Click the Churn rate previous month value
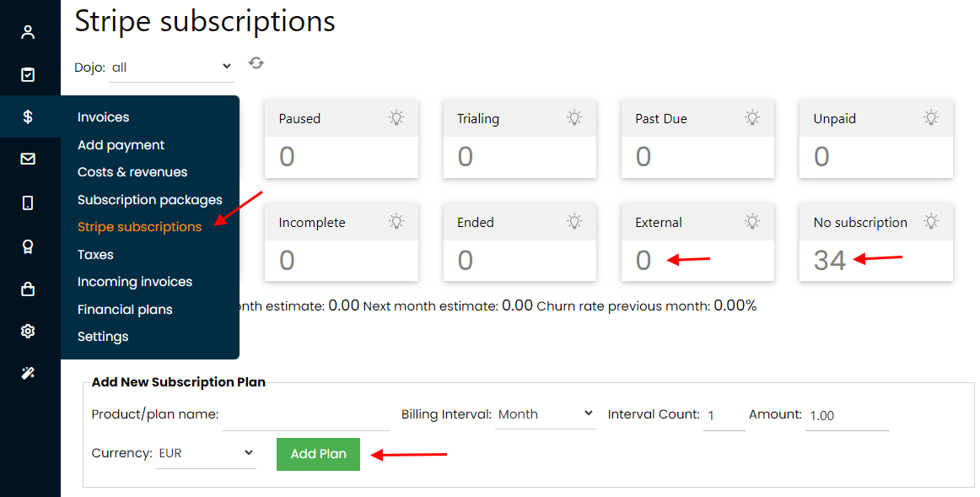Viewport: 980px width, 497px height. pos(735,305)
